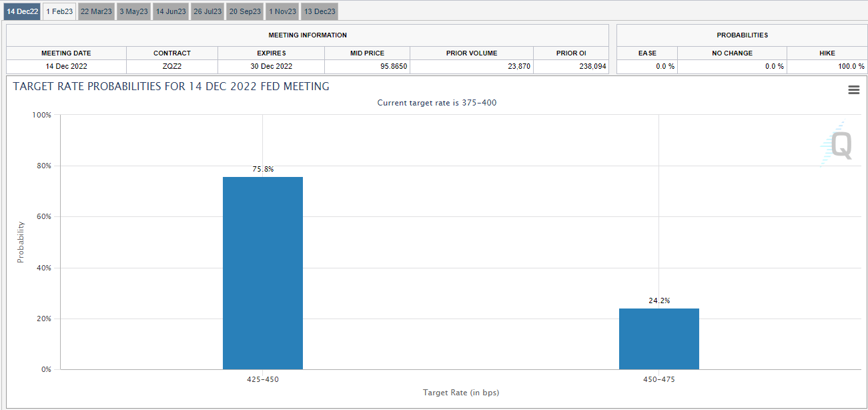The width and height of the screenshot is (868, 410).
Task: Click the 425-450 x-axis label
Action: tap(263, 379)
